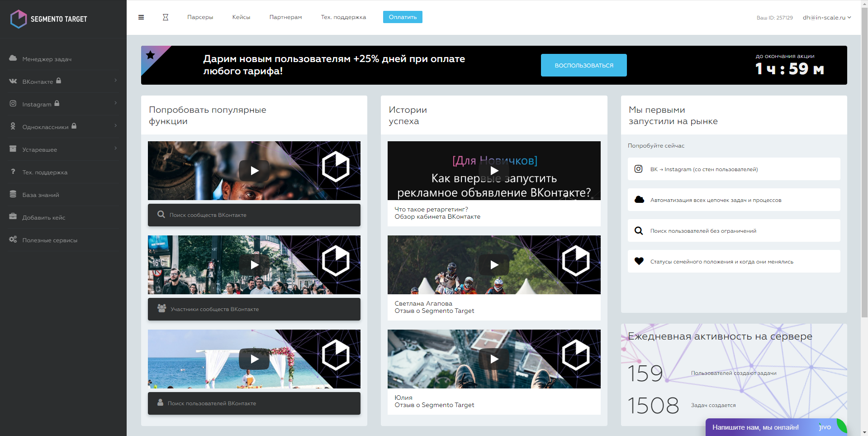Open the Напишите нам, мы онлайн chat widget
Image resolution: width=868 pixels, height=436 pixels.
(776, 427)
